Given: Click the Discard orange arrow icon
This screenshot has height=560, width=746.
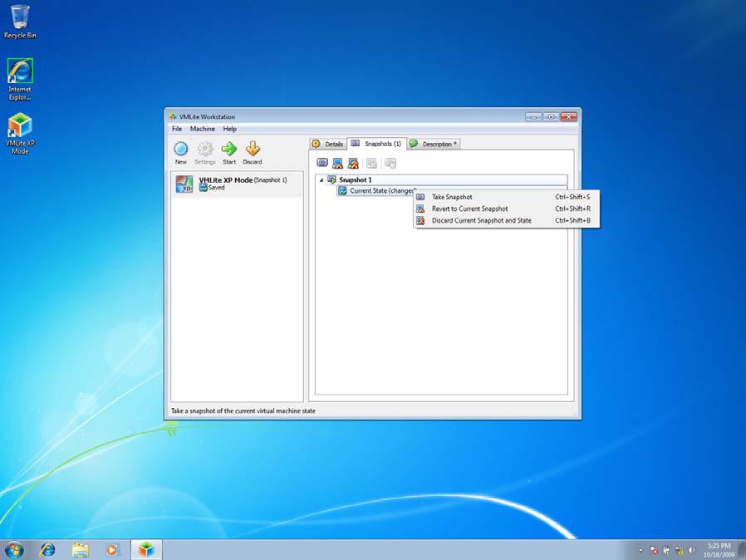Looking at the screenshot, I should [253, 149].
